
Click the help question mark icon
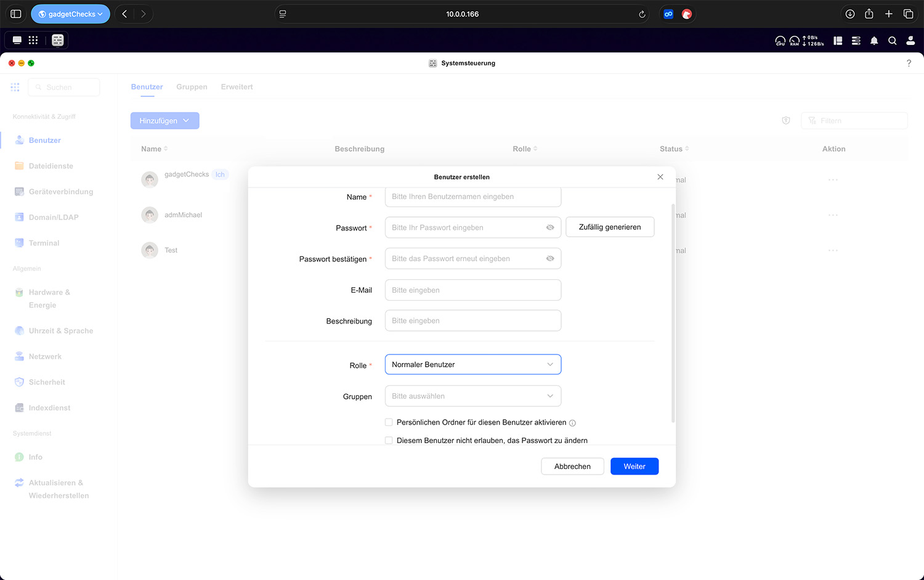[x=909, y=63]
